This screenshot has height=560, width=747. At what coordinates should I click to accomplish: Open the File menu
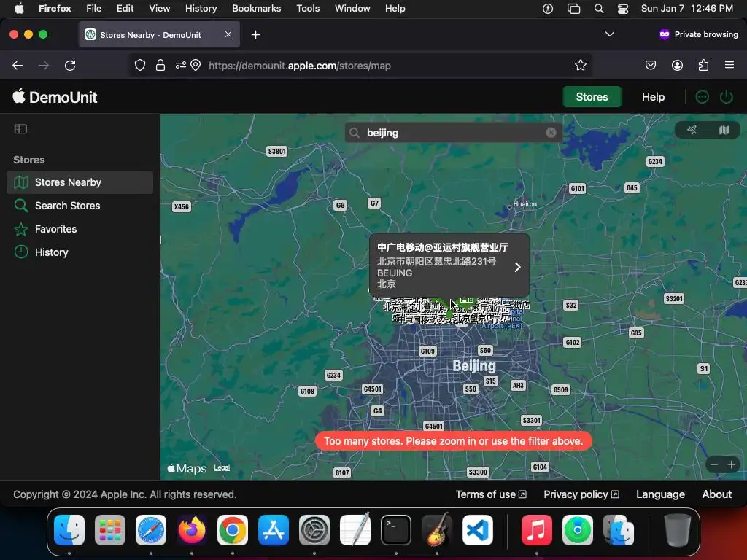tap(93, 9)
